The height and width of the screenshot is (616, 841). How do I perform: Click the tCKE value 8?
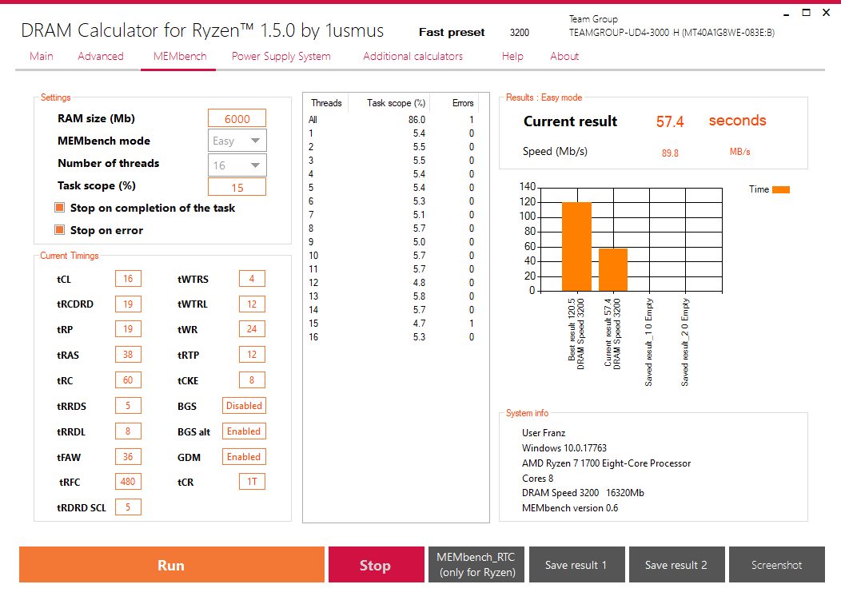pyautogui.click(x=252, y=380)
